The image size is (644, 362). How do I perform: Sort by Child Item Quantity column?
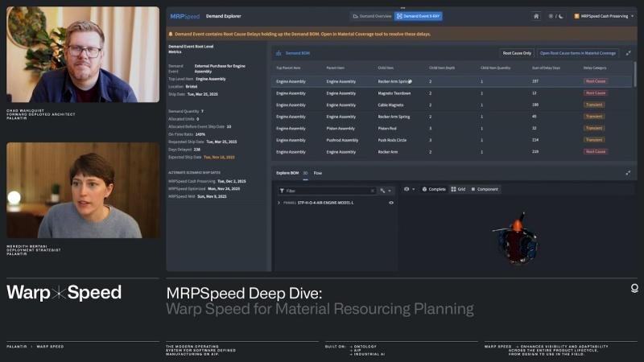[x=495, y=68]
